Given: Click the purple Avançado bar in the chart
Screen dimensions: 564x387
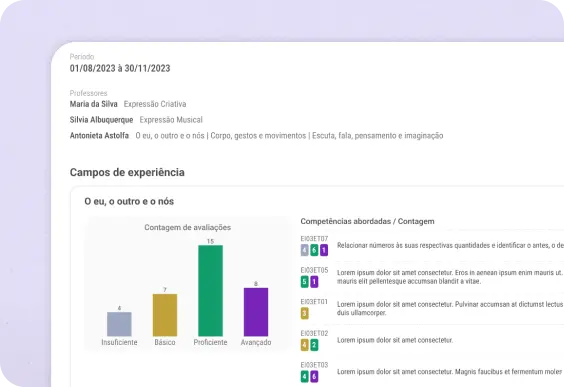Looking at the screenshot, I should pyautogui.click(x=256, y=312).
